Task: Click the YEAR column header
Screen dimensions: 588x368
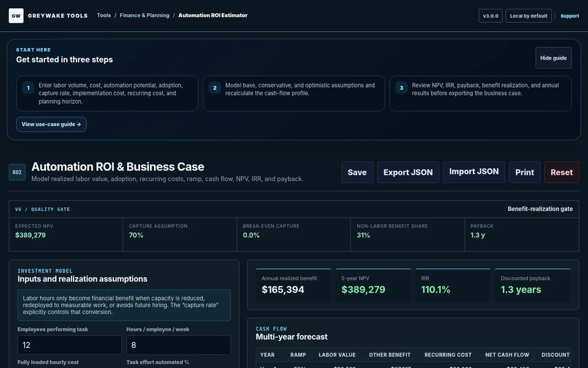Action: coord(268,355)
